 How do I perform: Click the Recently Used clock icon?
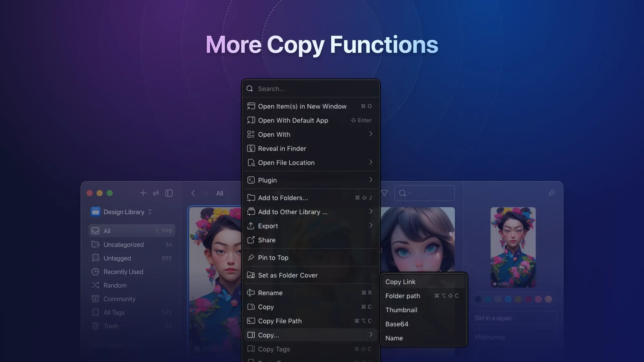pos(95,272)
